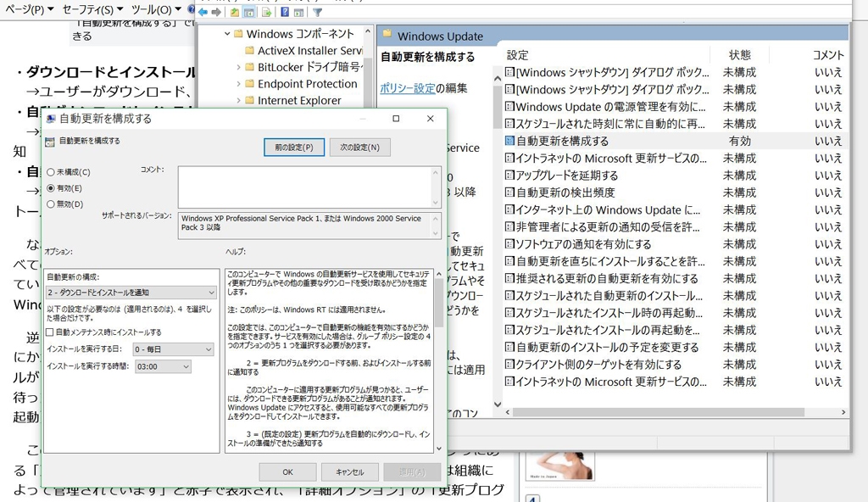Click the policy icon beside 自動更新の検出頻度
Image resolution: width=868 pixels, height=502 pixels.
pos(509,192)
